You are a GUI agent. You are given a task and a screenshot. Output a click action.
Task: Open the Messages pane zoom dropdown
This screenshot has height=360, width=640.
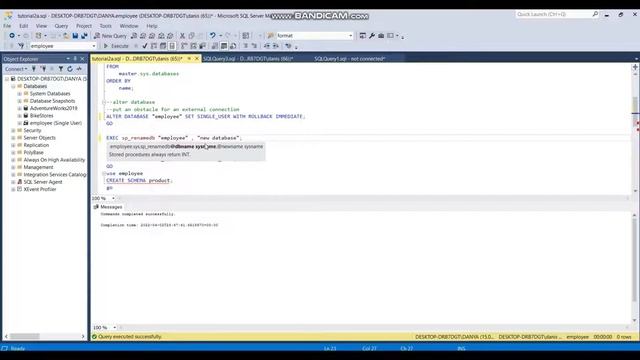tap(114, 327)
